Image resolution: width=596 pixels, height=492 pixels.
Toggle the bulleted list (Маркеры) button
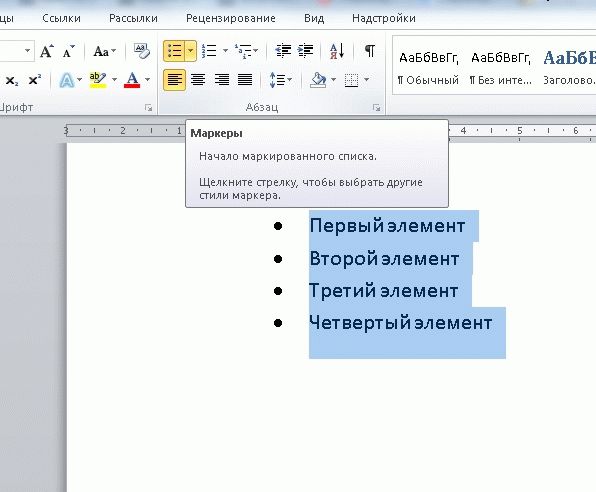point(174,51)
